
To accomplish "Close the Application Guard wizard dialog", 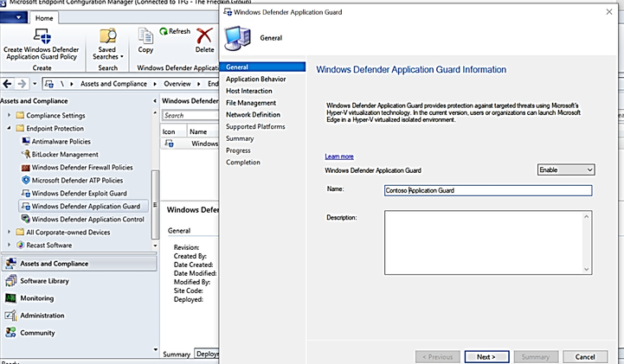I will click(x=609, y=12).
